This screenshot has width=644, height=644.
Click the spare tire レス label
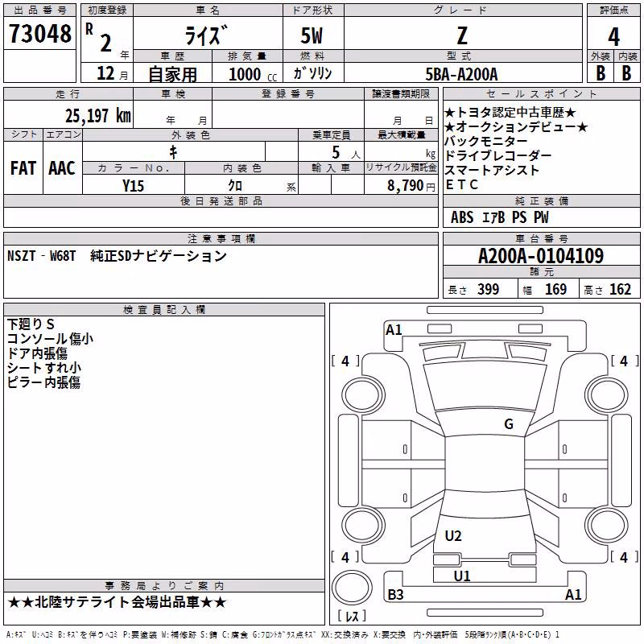(352, 616)
